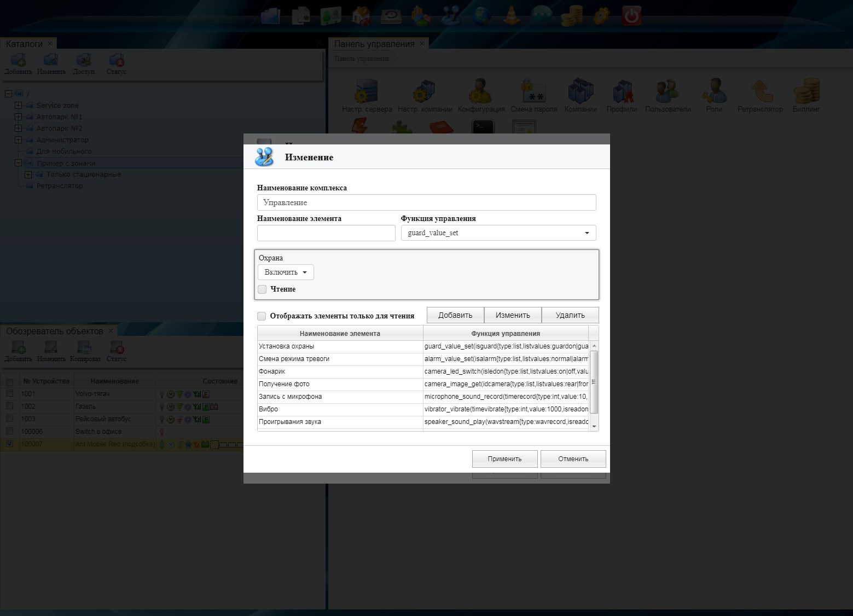Open the Retranslator icon in control panel
Viewport: 853px width, 616px height.
pyautogui.click(x=760, y=92)
